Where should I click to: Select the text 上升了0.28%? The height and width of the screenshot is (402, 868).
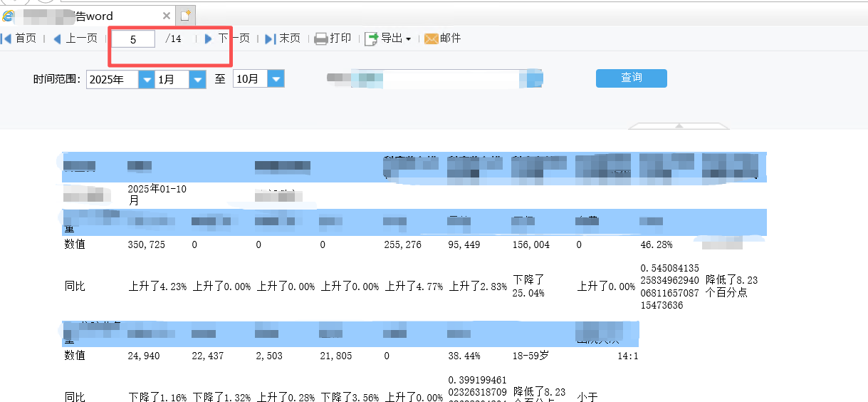point(286,397)
